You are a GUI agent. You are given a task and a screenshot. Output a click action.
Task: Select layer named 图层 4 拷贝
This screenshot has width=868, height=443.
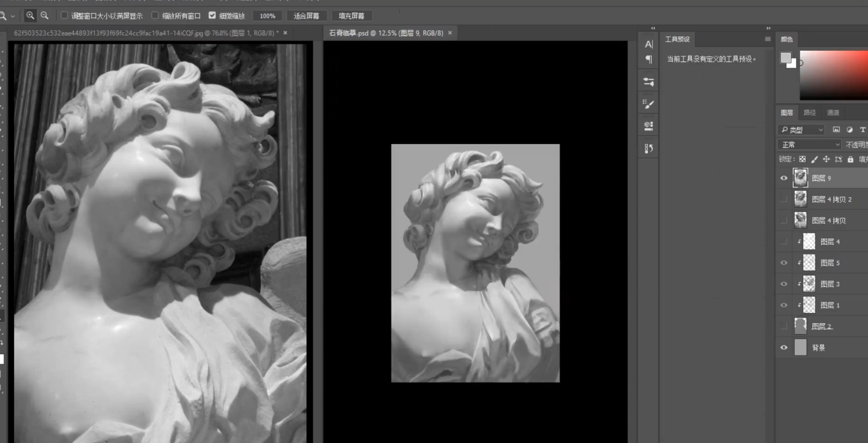[x=828, y=220]
